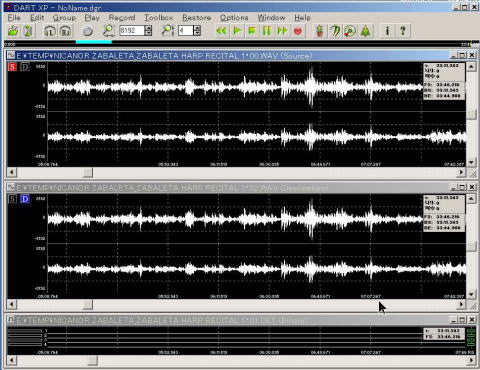Image resolution: width=480 pixels, height=370 pixels.
Task: Click the potted plant toolbar icon
Action: coord(320,31)
